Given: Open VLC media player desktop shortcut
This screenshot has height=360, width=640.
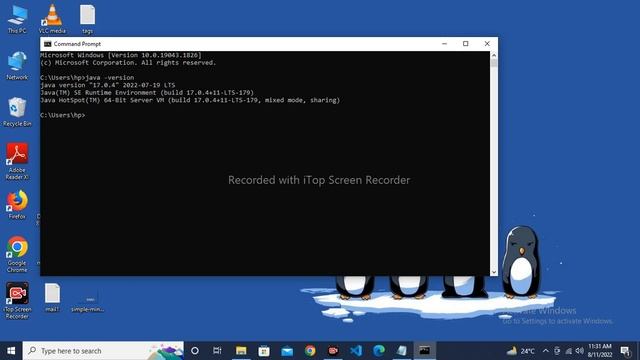Looking at the screenshot, I should (52, 19).
